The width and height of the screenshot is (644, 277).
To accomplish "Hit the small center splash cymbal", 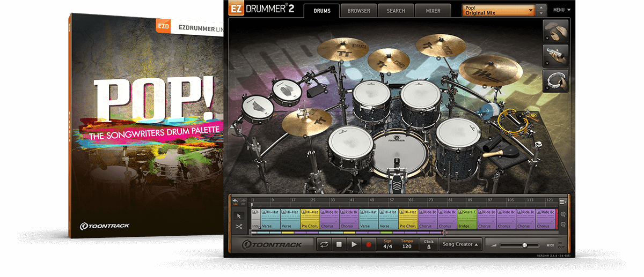I will [389, 60].
